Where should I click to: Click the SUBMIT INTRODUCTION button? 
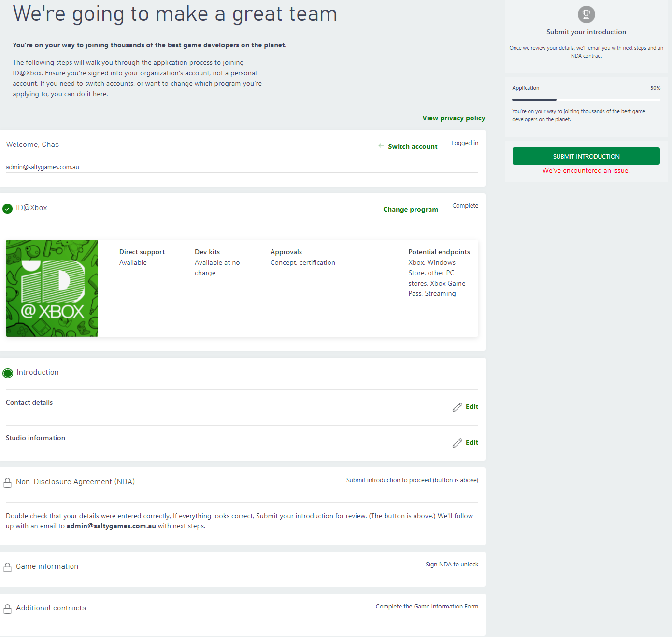coord(586,156)
